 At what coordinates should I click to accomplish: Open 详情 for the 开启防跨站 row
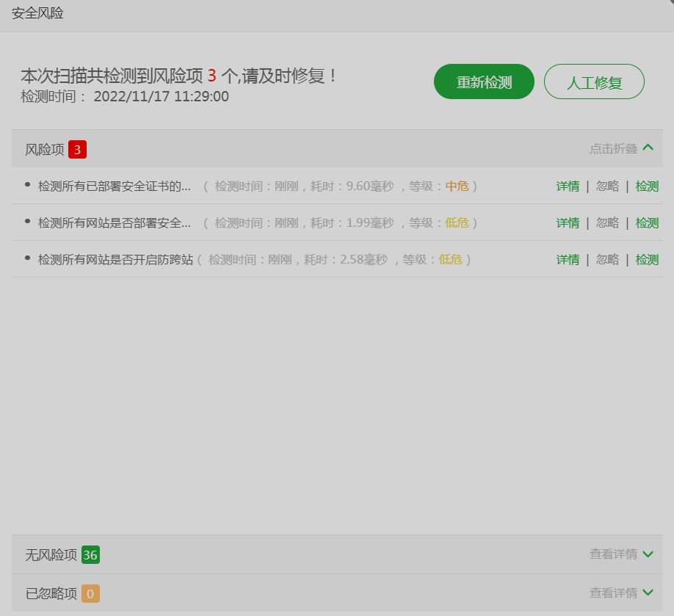568,259
